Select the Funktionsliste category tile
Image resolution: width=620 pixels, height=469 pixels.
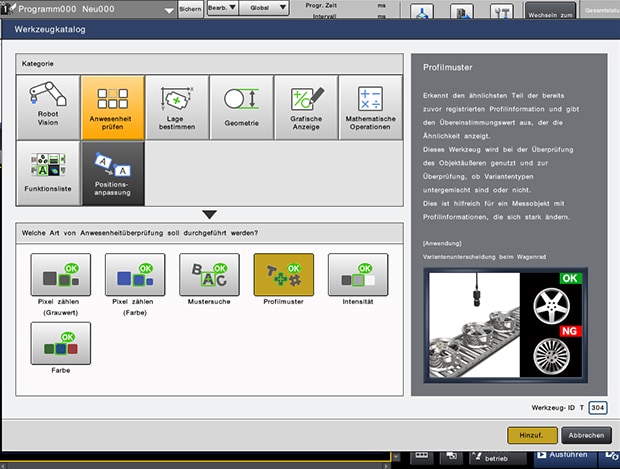(47, 170)
